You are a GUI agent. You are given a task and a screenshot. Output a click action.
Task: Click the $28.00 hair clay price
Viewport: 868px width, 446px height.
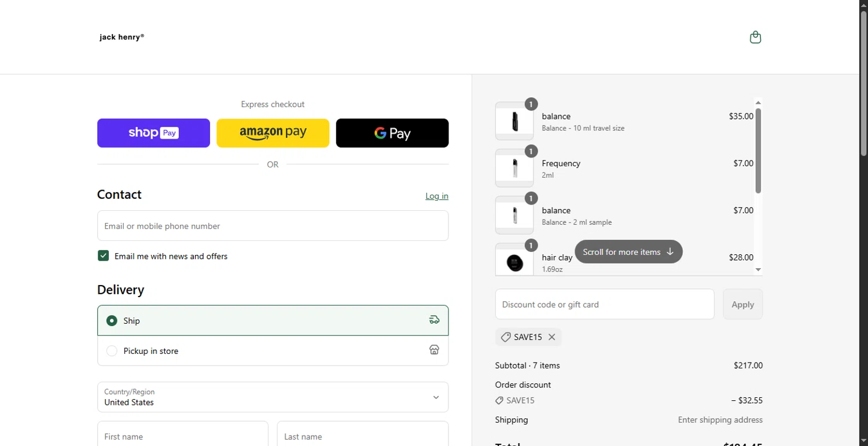click(x=741, y=257)
